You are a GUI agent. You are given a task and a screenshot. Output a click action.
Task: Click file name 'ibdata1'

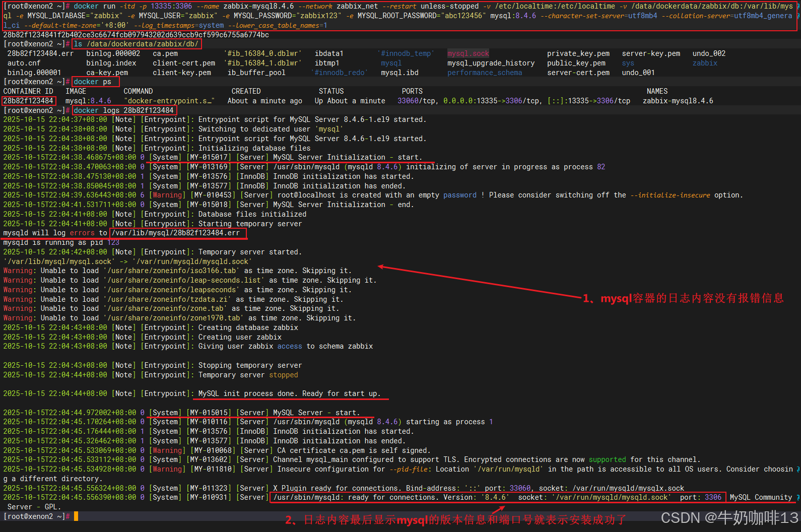point(329,53)
